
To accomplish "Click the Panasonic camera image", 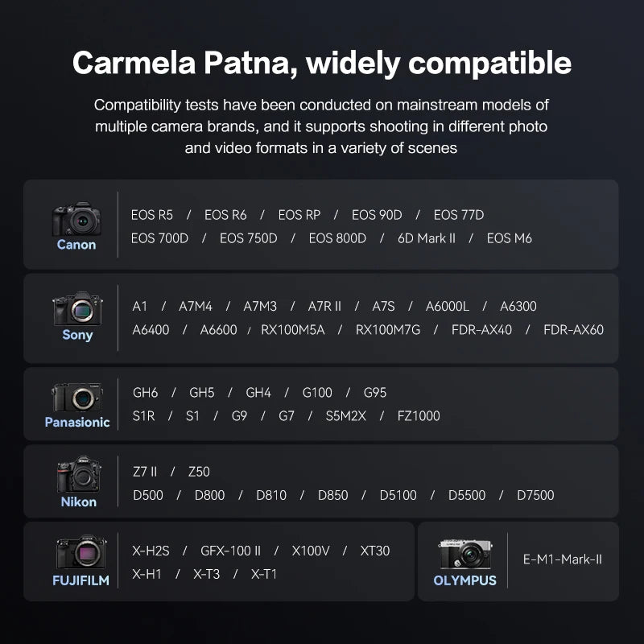I will [77, 397].
